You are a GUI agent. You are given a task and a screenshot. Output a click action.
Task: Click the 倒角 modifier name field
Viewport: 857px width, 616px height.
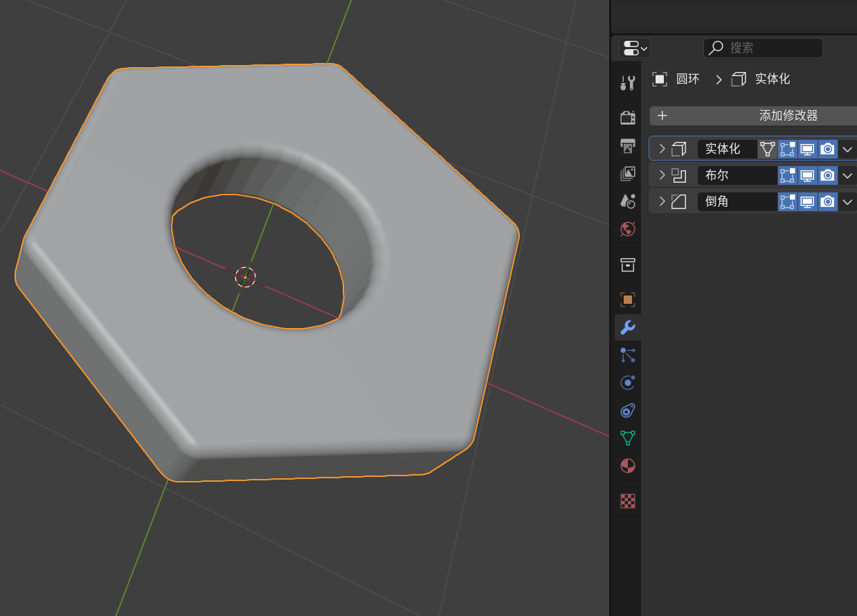tap(737, 201)
